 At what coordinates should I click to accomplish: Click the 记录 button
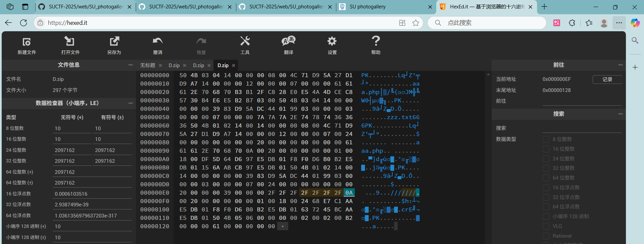tap(607, 79)
